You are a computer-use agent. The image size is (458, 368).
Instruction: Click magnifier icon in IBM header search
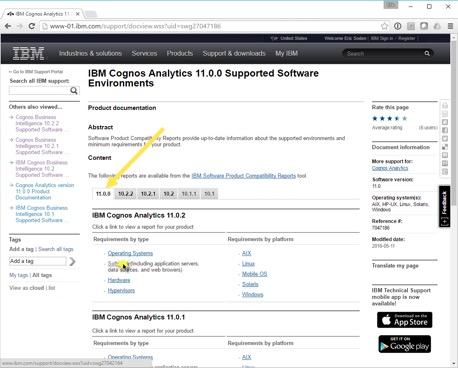tap(427, 53)
